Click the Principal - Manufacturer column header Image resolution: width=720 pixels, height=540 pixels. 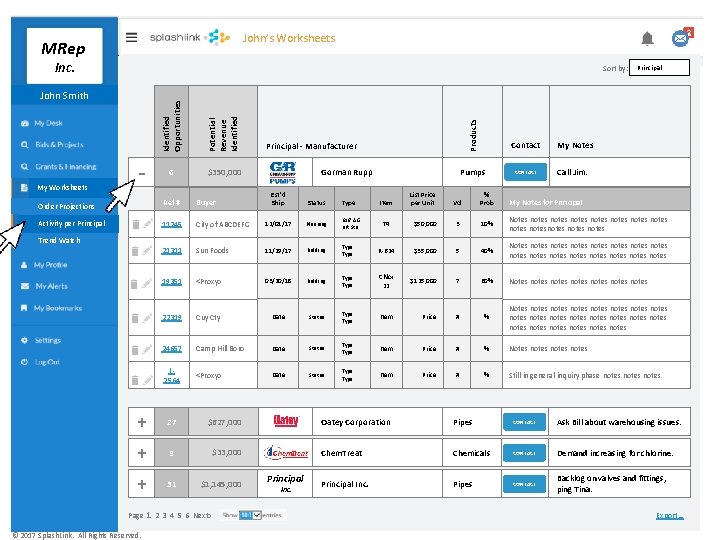(311, 146)
